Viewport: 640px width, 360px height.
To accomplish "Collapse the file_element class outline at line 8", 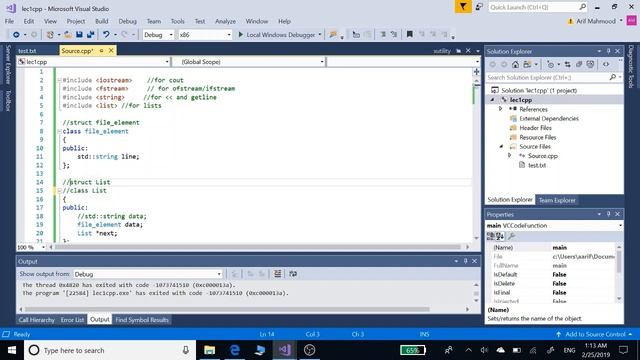I will click(59, 131).
